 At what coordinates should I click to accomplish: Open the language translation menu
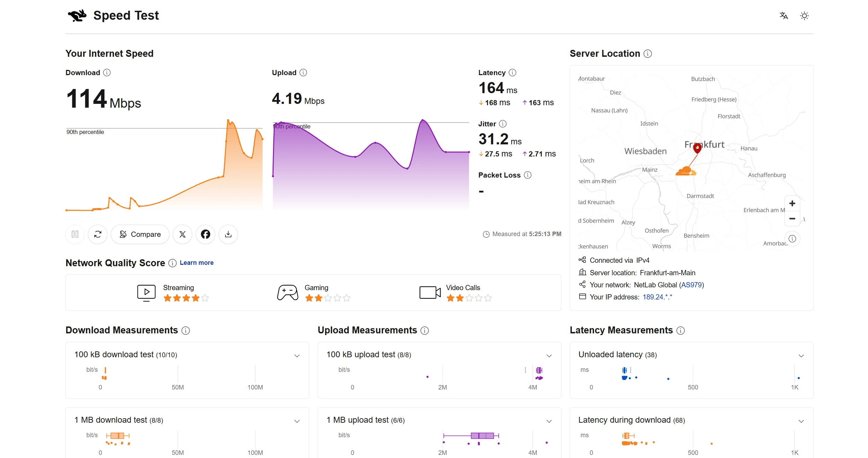783,16
